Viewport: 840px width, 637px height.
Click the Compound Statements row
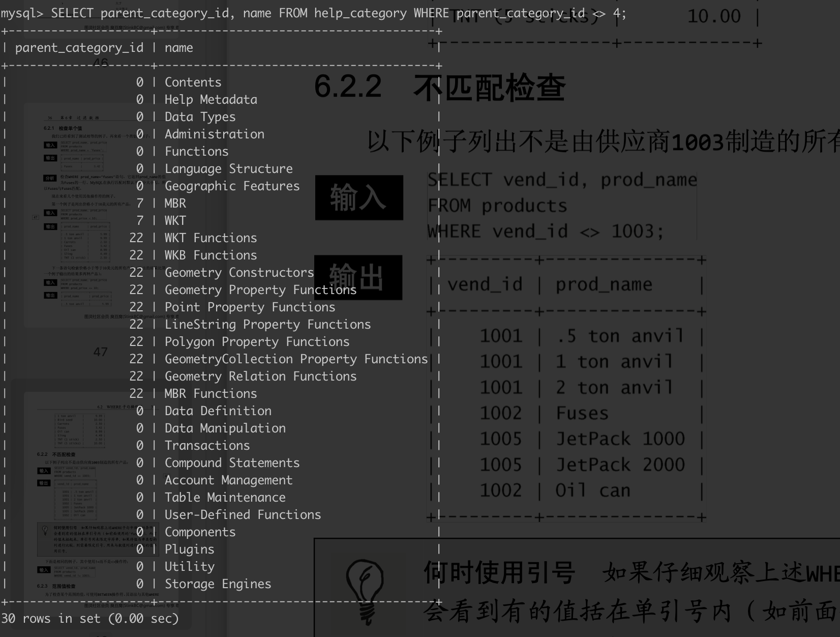(222, 463)
